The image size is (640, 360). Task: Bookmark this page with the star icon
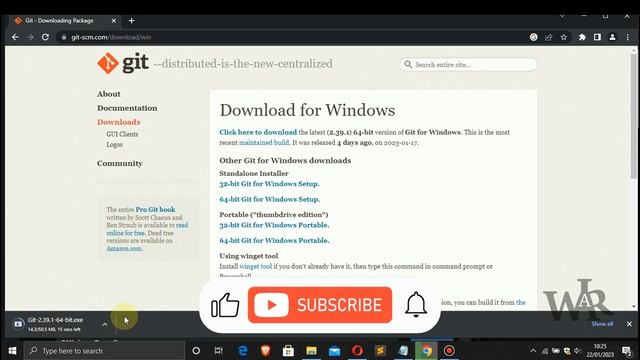[564, 37]
